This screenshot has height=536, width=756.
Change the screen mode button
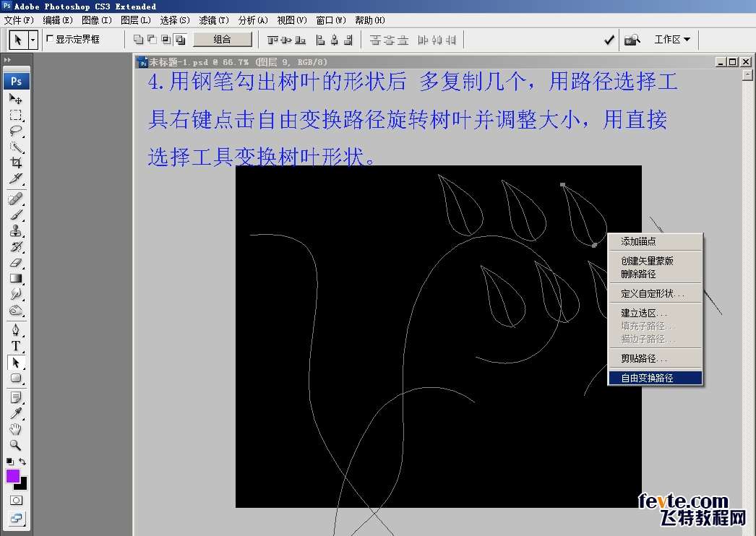(x=16, y=519)
